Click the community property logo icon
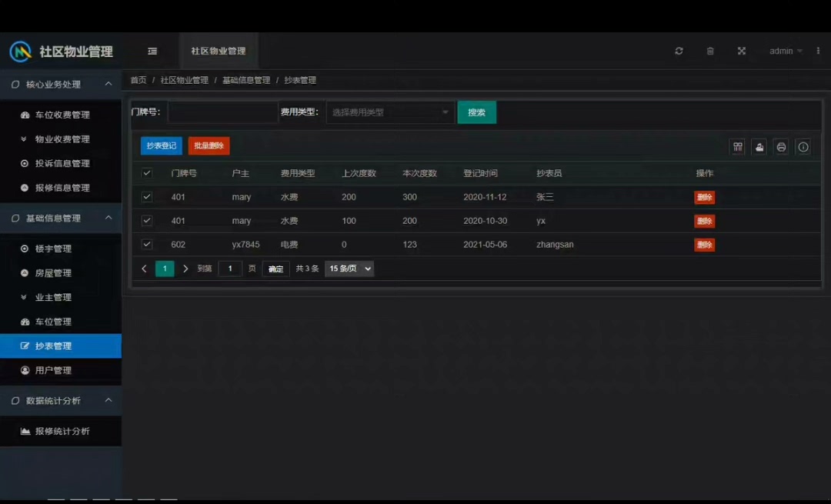 (x=21, y=52)
